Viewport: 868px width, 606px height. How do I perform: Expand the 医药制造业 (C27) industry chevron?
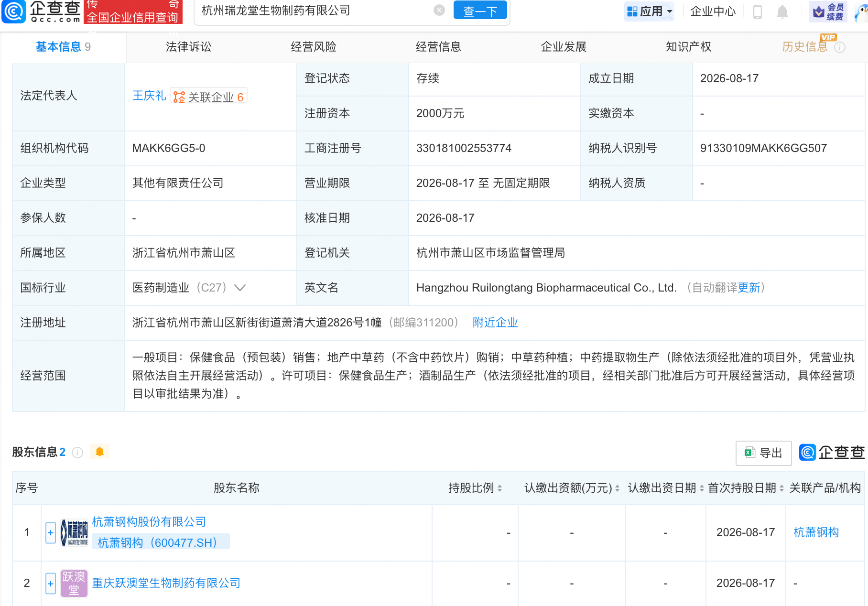[240, 288]
